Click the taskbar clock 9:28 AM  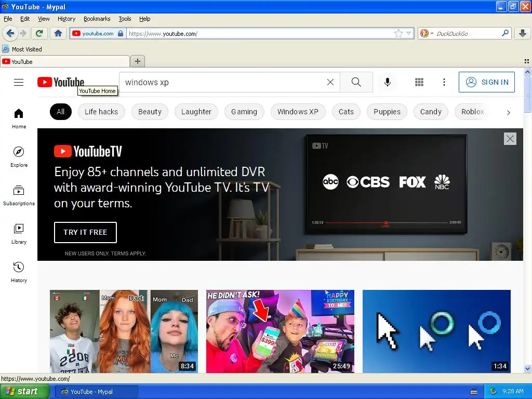click(513, 392)
